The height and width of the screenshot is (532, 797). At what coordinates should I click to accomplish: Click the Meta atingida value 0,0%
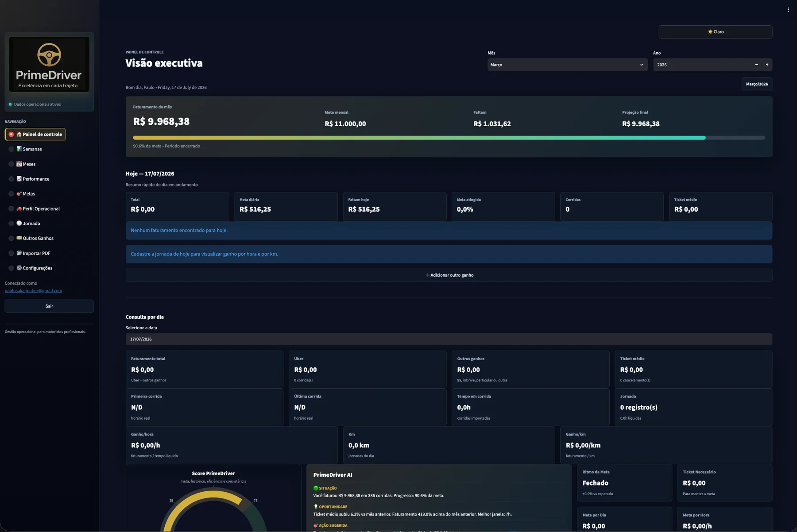pyautogui.click(x=465, y=209)
